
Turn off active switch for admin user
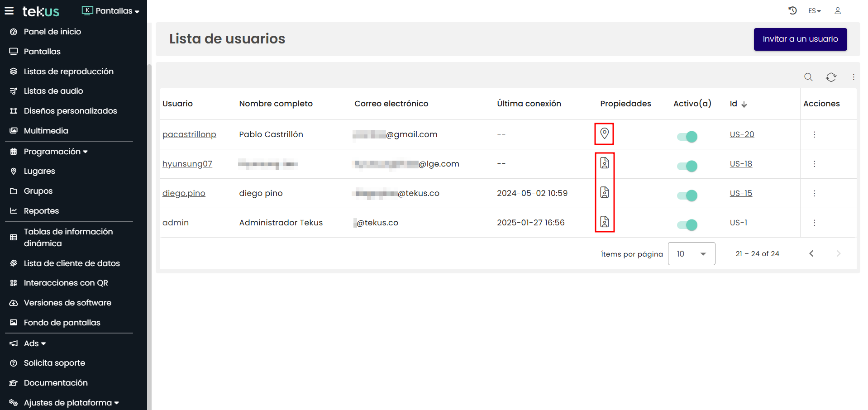(x=687, y=225)
